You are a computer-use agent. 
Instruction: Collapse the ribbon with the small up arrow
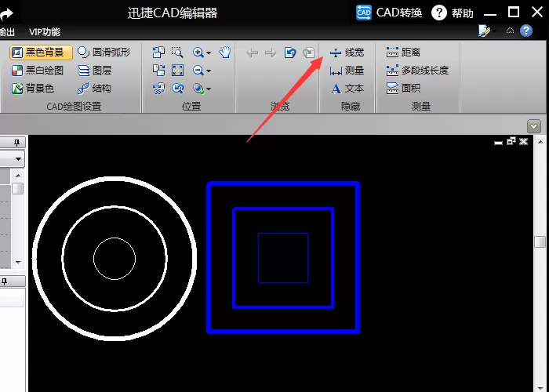point(510,31)
